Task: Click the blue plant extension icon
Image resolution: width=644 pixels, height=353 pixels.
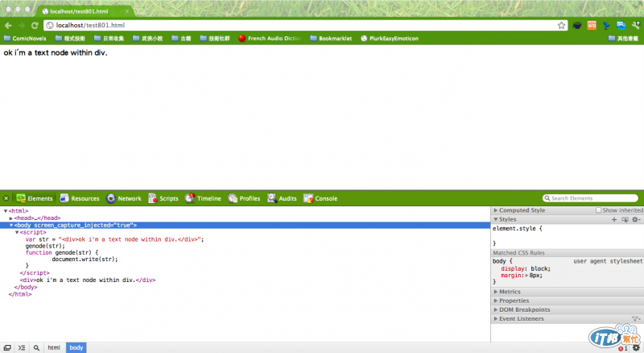Action: point(606,26)
